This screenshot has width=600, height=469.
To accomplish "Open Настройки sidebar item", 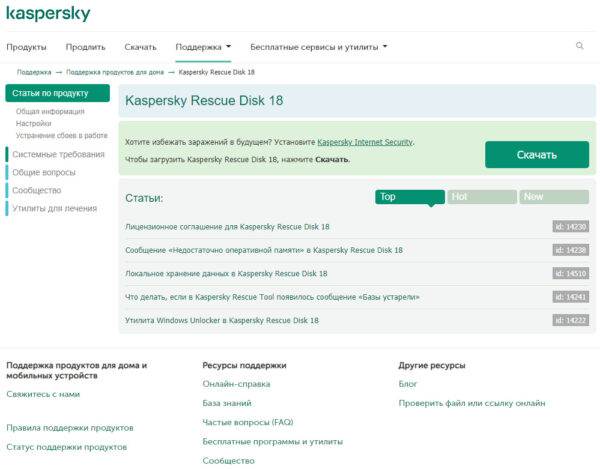I will [x=34, y=123].
